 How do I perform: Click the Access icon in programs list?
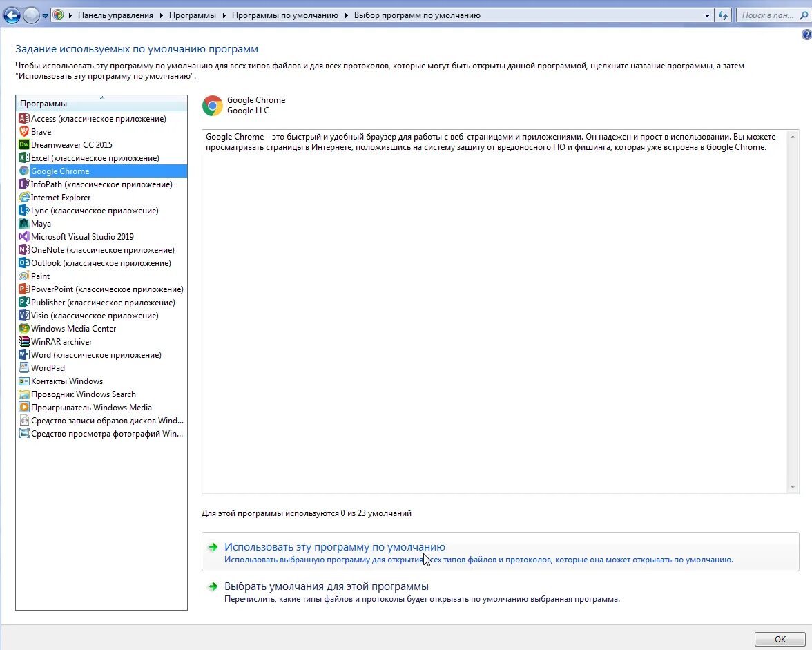pos(23,119)
